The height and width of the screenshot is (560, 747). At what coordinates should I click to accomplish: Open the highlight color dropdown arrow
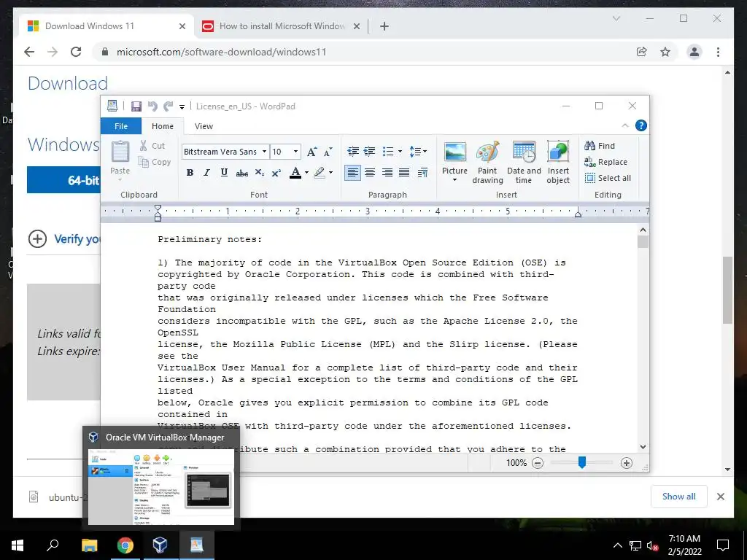pos(330,172)
